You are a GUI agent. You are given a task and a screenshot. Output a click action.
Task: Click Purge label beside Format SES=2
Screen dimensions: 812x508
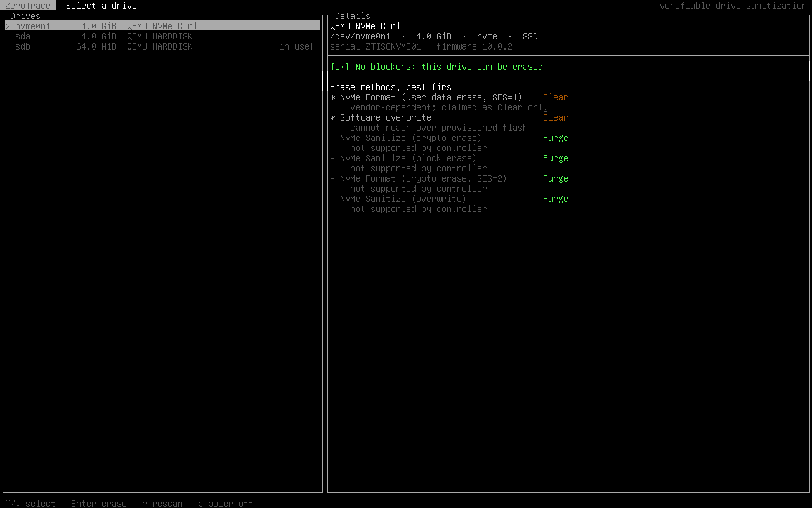[556, 178]
